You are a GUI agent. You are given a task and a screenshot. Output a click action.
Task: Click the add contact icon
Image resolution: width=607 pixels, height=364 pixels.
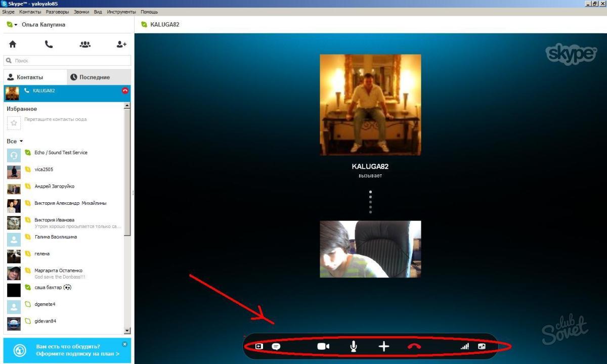(x=121, y=44)
